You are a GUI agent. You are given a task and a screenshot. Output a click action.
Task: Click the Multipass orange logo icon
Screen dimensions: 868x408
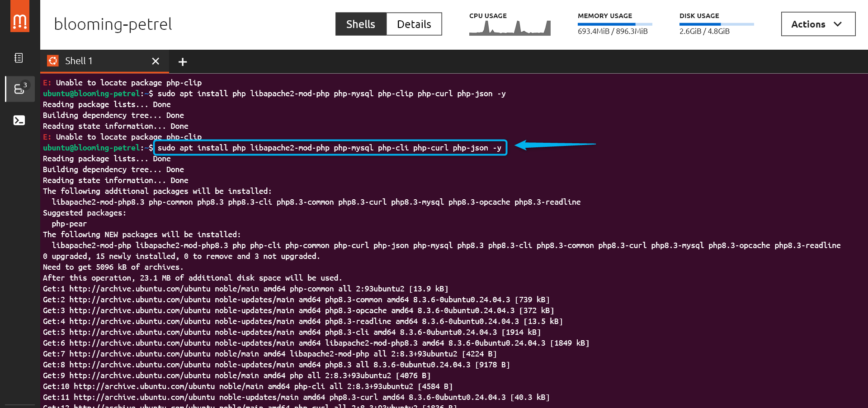[20, 16]
